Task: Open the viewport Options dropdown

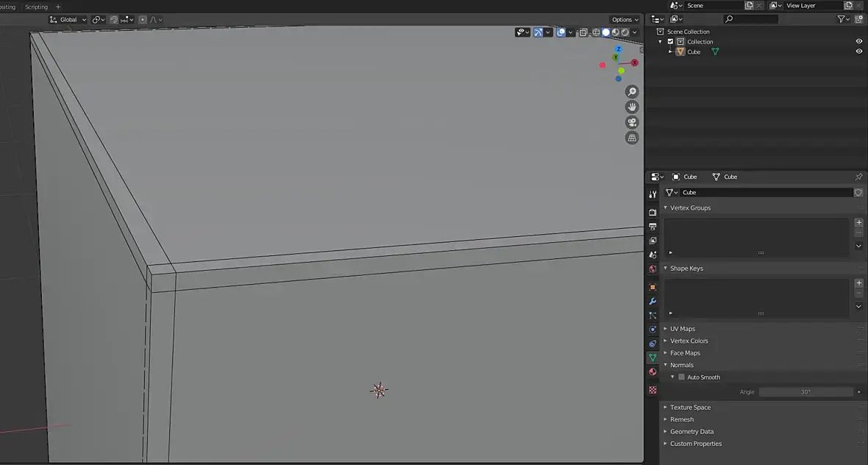Action: [x=625, y=19]
